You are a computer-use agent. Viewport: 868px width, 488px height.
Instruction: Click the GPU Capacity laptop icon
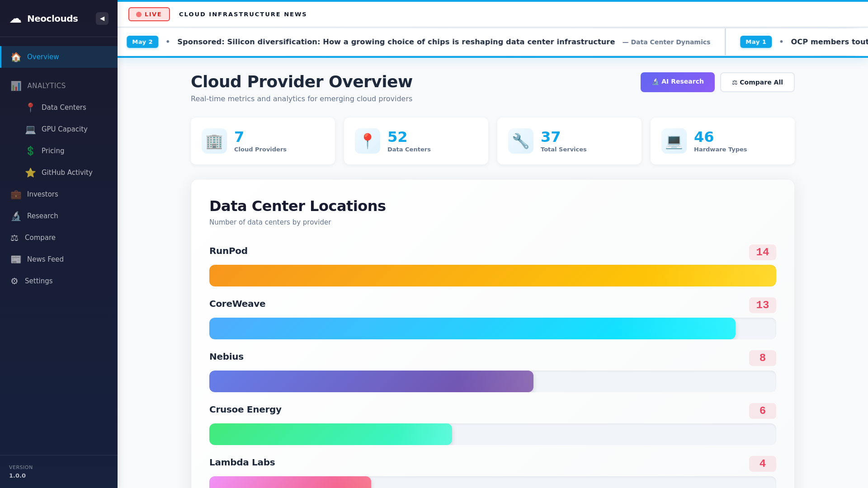point(30,129)
